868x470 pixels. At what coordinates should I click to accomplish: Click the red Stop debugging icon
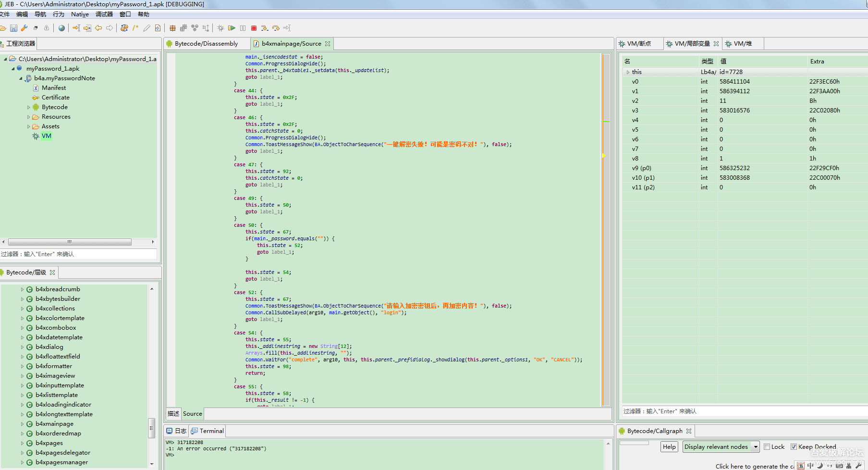coord(254,28)
